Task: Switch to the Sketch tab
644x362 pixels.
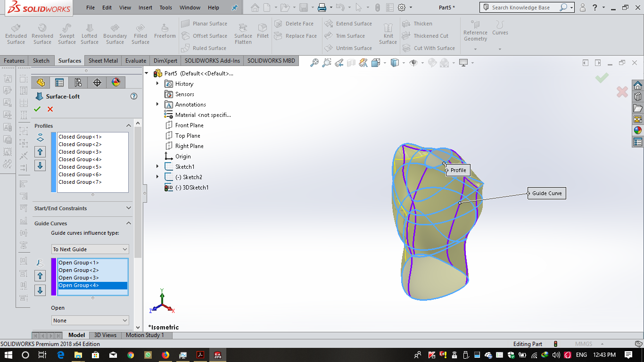Action: coord(41,60)
